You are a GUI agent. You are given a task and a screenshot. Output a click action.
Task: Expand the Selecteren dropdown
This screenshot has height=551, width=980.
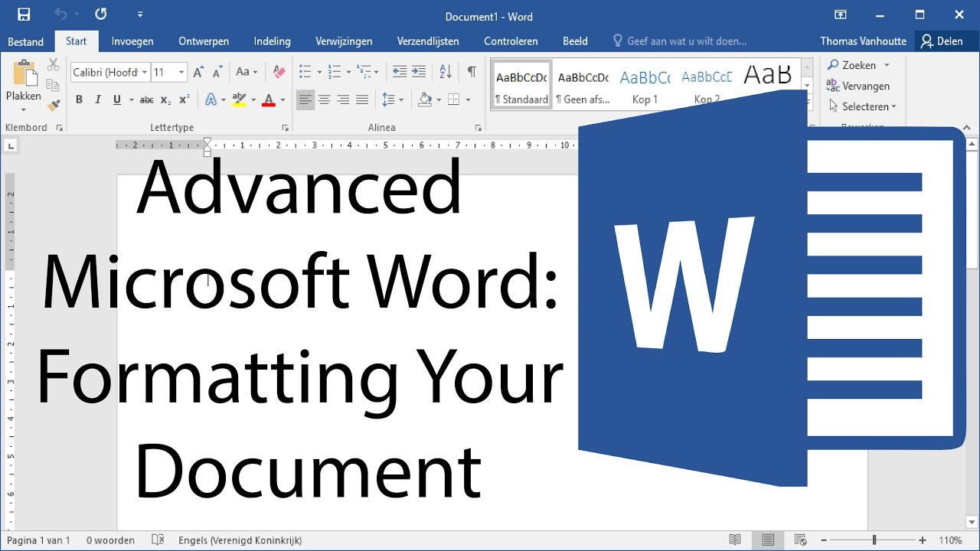[868, 106]
